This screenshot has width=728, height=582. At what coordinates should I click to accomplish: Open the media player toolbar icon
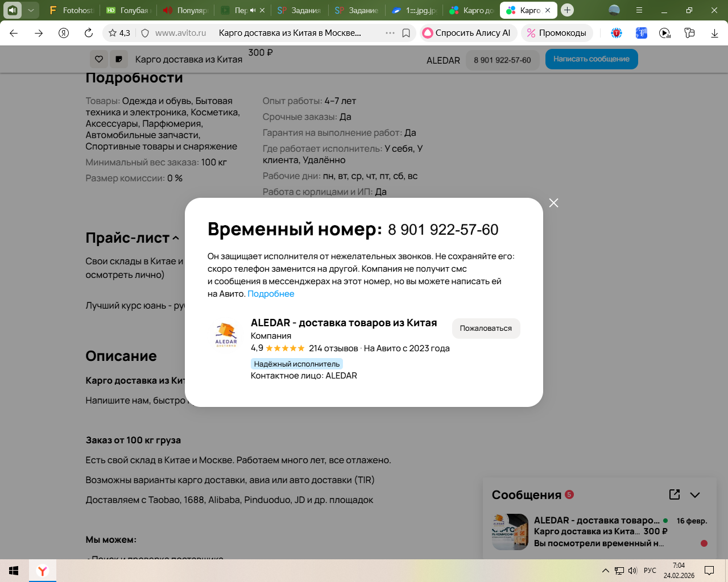tap(665, 33)
